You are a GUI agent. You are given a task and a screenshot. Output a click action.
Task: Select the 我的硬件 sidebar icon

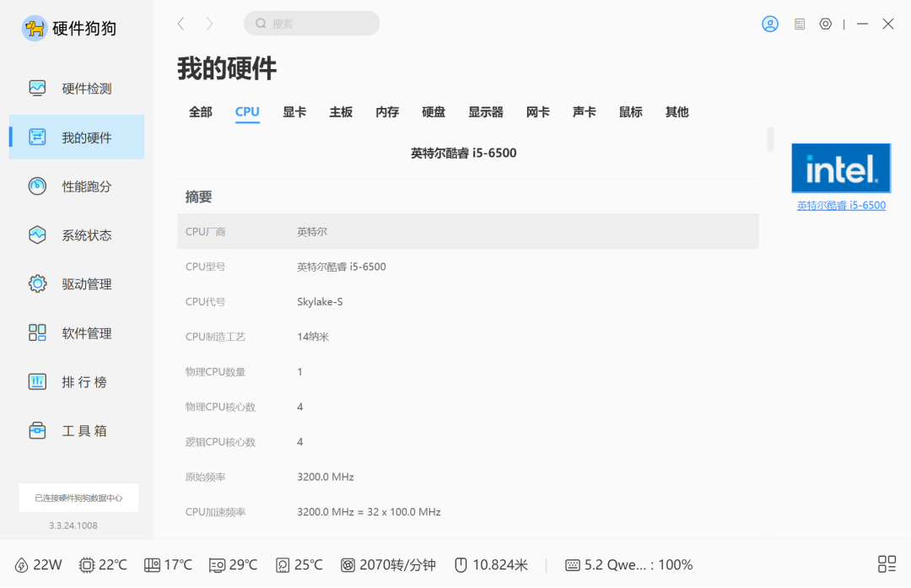[x=37, y=138]
